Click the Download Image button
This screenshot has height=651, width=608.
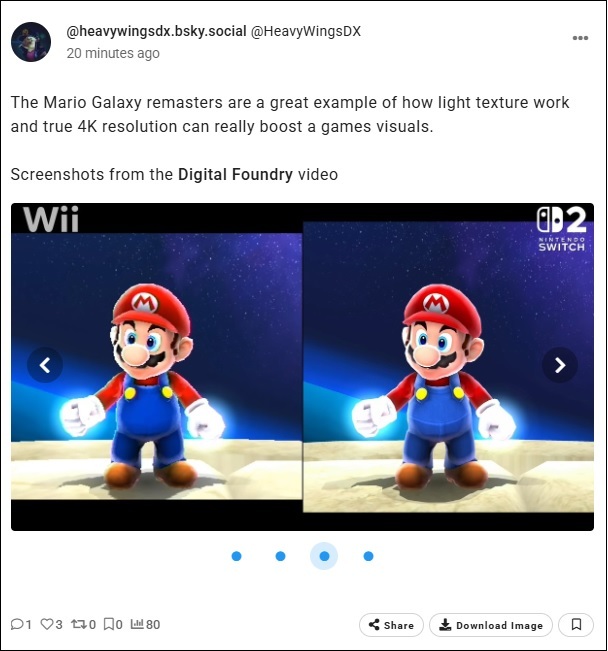pos(491,625)
